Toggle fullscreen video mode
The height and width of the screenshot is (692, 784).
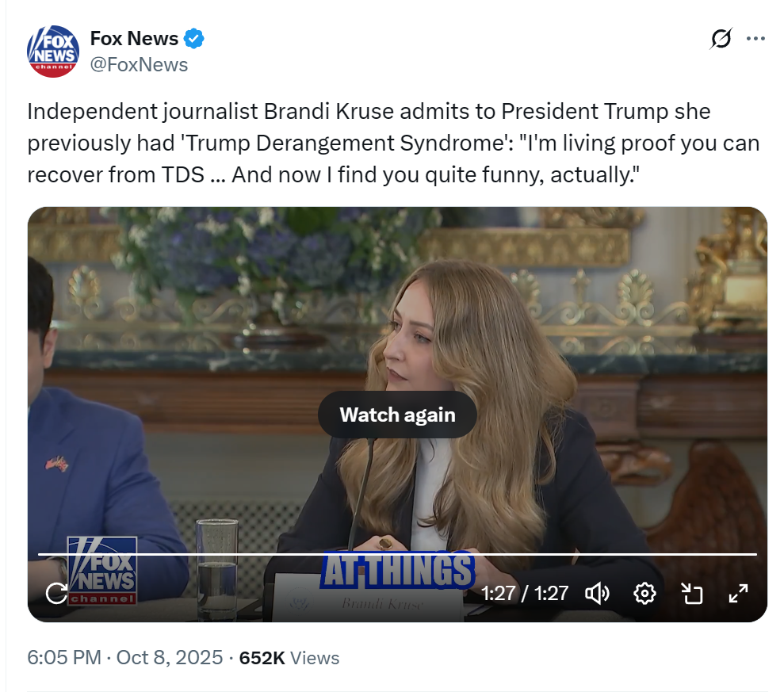pyautogui.click(x=738, y=593)
